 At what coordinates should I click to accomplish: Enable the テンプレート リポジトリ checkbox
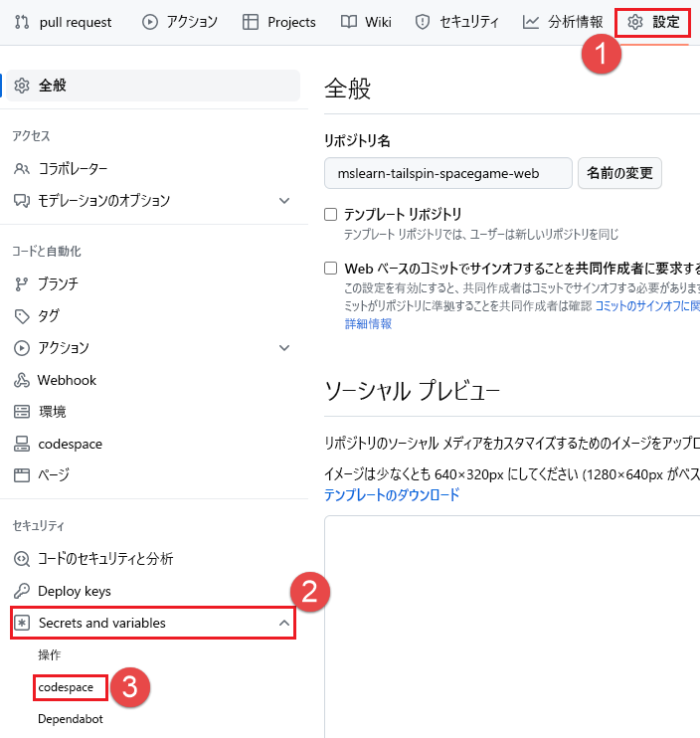(331, 215)
